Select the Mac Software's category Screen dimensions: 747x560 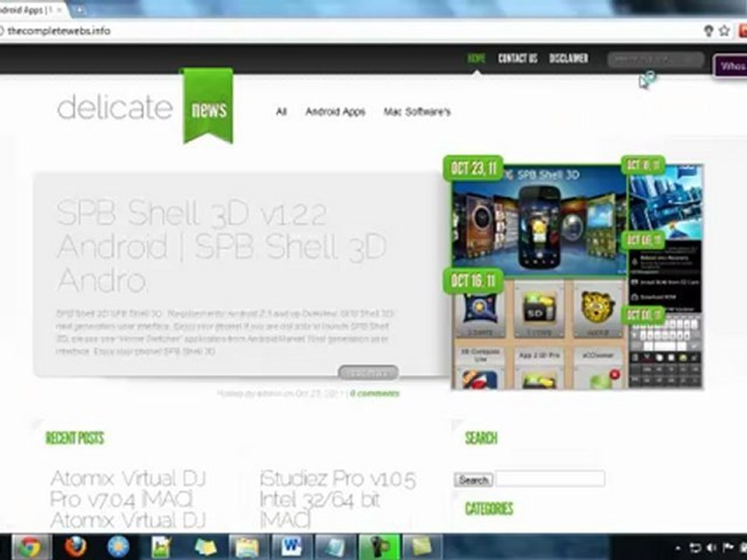(x=417, y=111)
